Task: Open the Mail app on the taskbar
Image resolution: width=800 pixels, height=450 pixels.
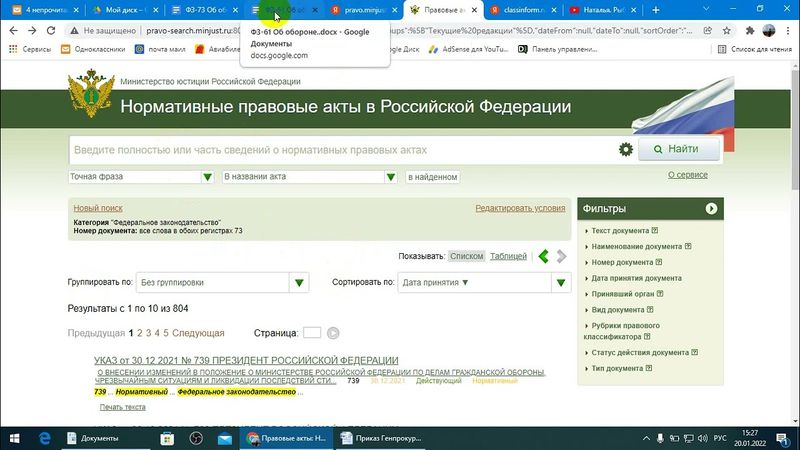Action: (x=224, y=438)
